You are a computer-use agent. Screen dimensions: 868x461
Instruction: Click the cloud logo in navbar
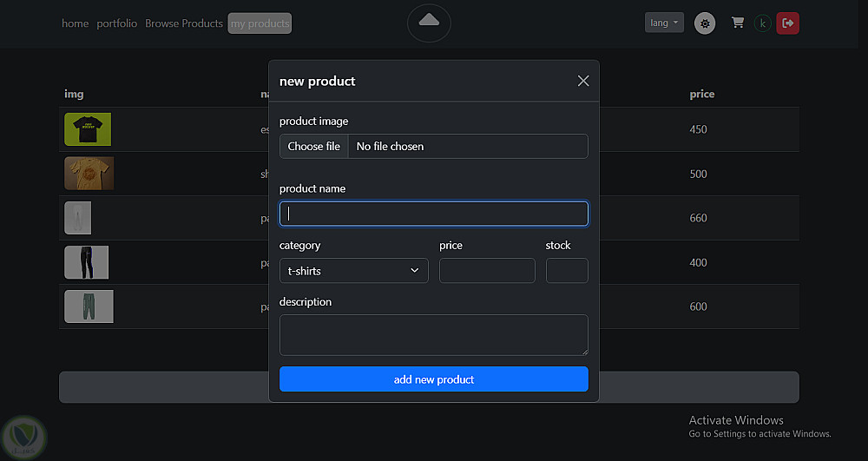(429, 22)
